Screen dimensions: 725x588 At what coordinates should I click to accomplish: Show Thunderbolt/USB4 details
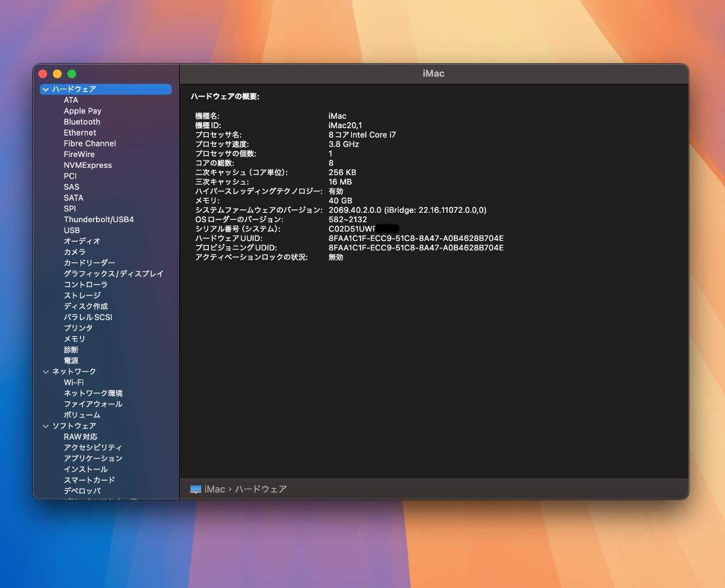pyautogui.click(x=99, y=219)
